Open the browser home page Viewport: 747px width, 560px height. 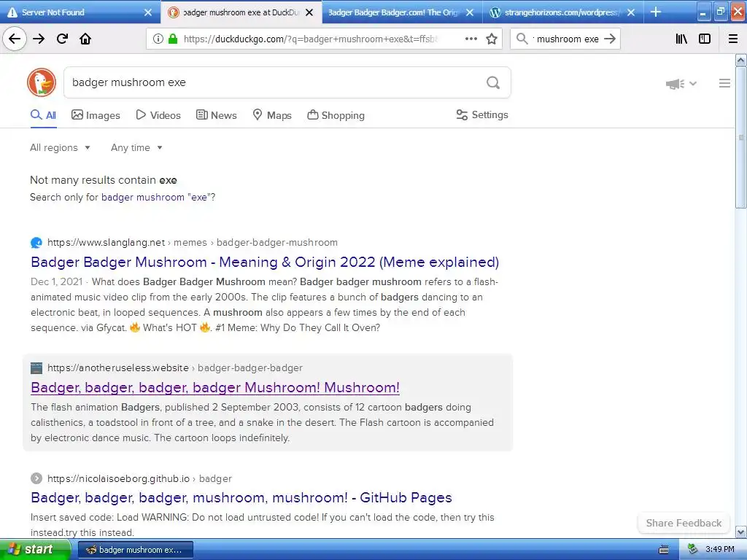85,39
